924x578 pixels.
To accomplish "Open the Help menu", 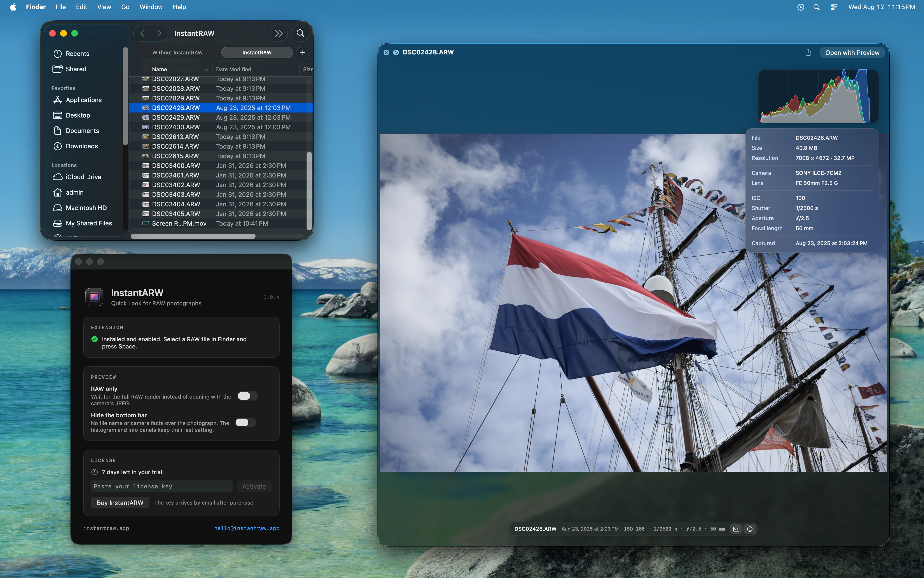I will pyautogui.click(x=179, y=7).
